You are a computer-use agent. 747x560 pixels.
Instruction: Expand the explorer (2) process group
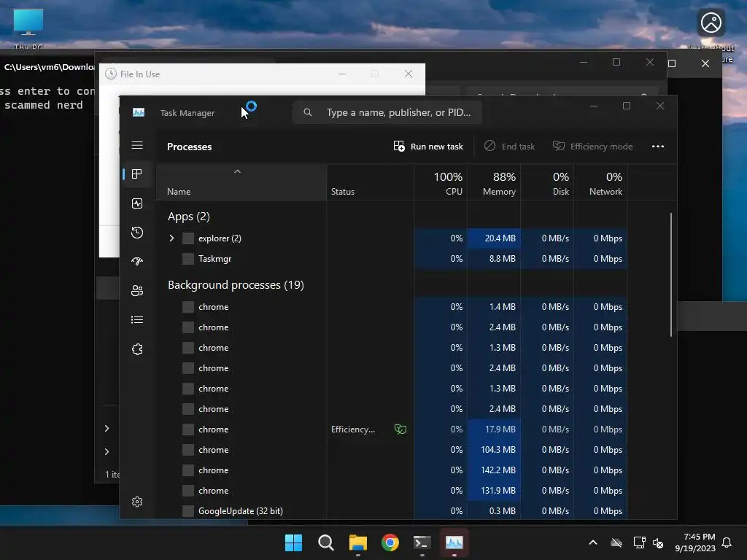tap(172, 238)
